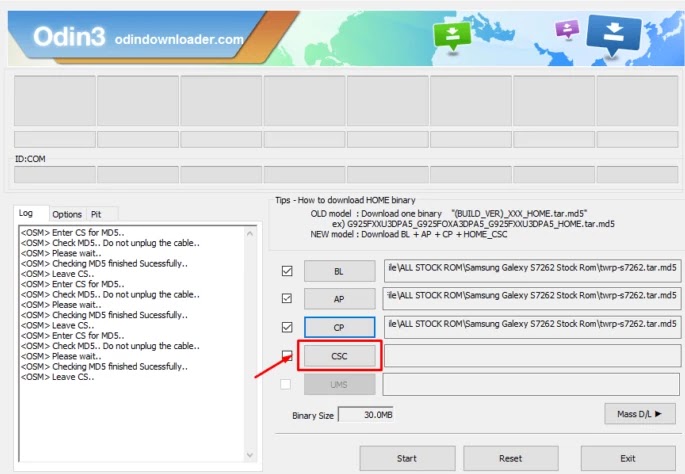Screen dimensions: 685x474
Task: Click the CSC file button
Action: (339, 356)
